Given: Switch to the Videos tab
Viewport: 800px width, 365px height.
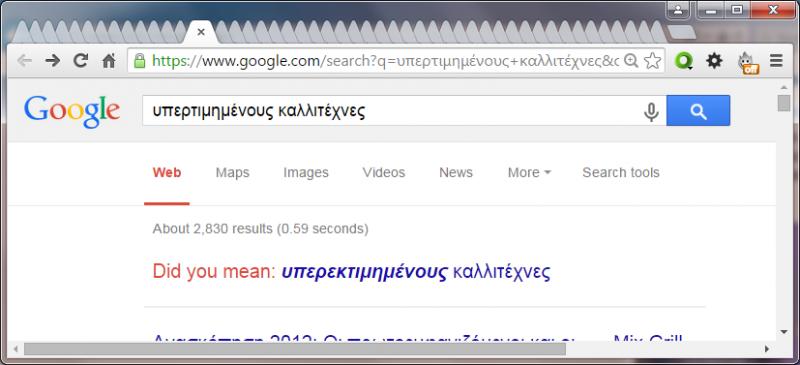Looking at the screenshot, I should tap(384, 173).
